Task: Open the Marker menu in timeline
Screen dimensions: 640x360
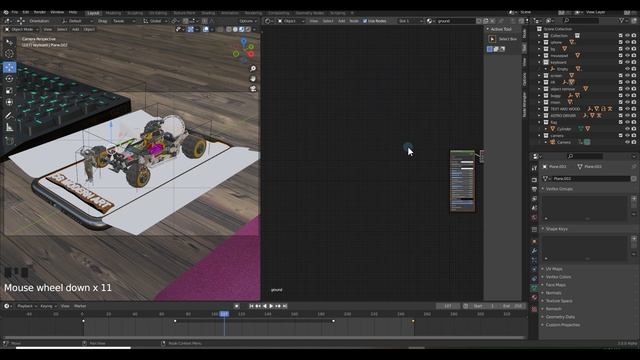Action: (80, 306)
